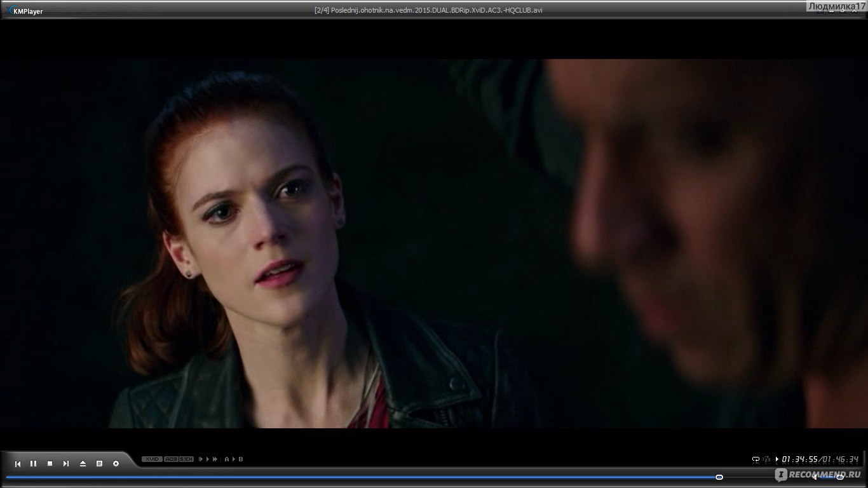Image resolution: width=868 pixels, height=488 pixels.
Task: Open the playlist editor icon
Action: click(x=99, y=464)
